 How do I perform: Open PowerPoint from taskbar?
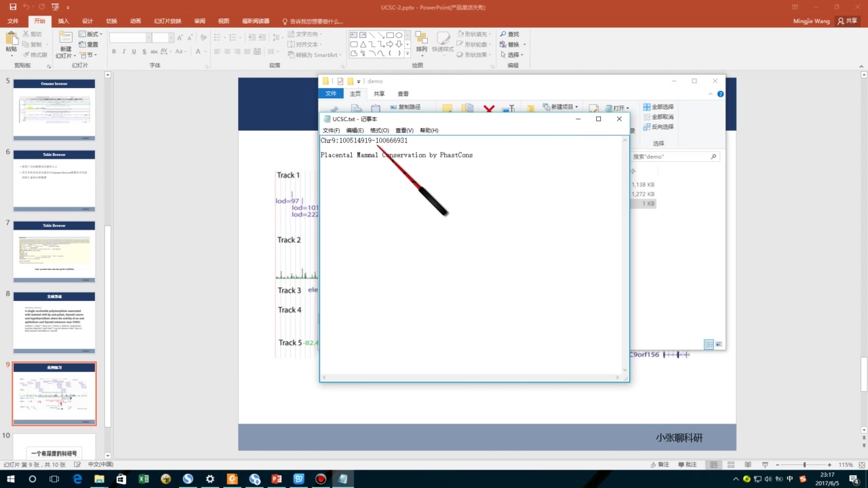point(276,479)
